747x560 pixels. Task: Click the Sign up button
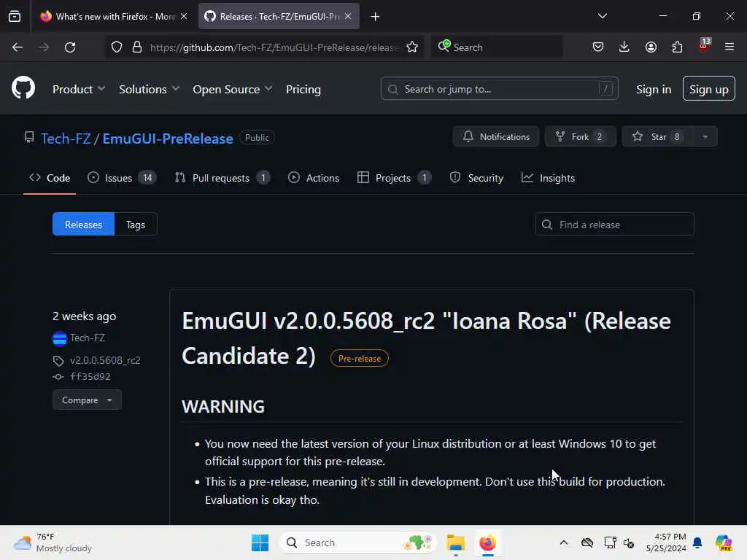click(708, 88)
